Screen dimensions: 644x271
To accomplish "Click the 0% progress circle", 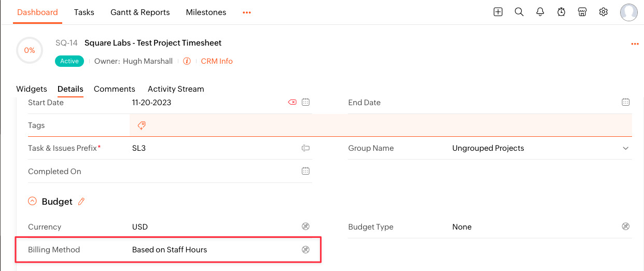I will coord(30,50).
